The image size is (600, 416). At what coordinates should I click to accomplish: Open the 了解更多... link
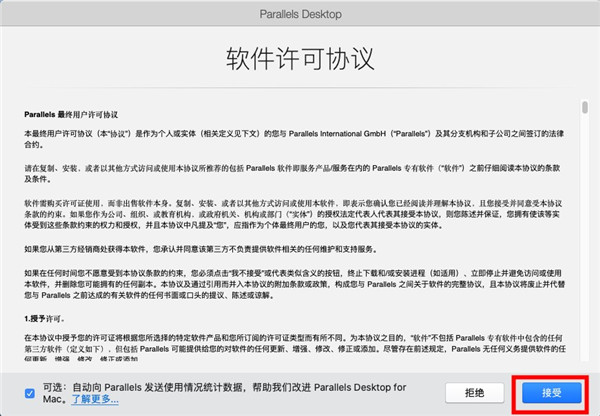(x=95, y=399)
